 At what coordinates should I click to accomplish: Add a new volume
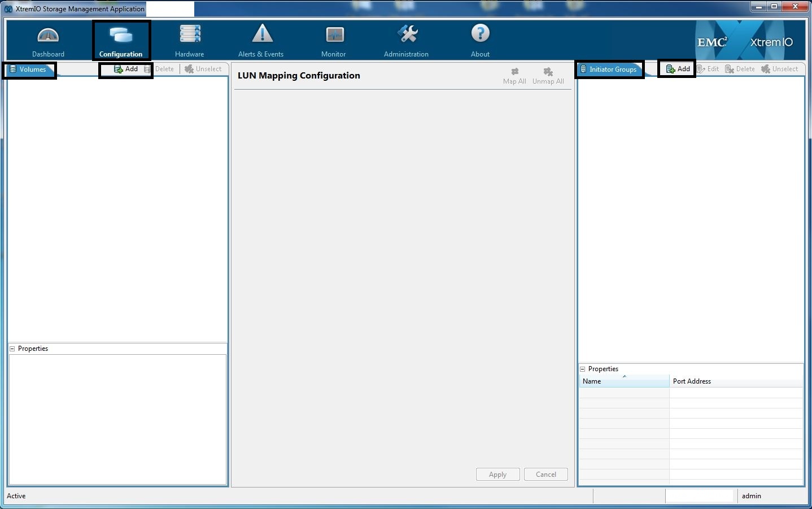tap(126, 69)
